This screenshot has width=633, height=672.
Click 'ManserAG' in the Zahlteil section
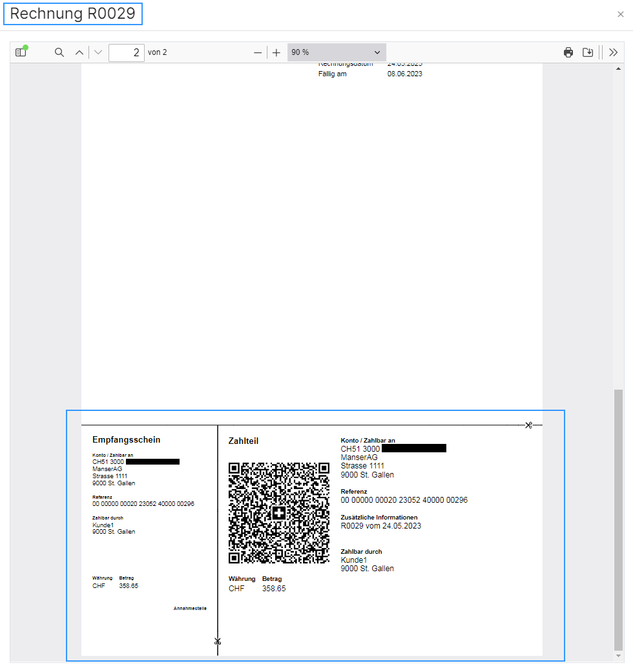(359, 457)
